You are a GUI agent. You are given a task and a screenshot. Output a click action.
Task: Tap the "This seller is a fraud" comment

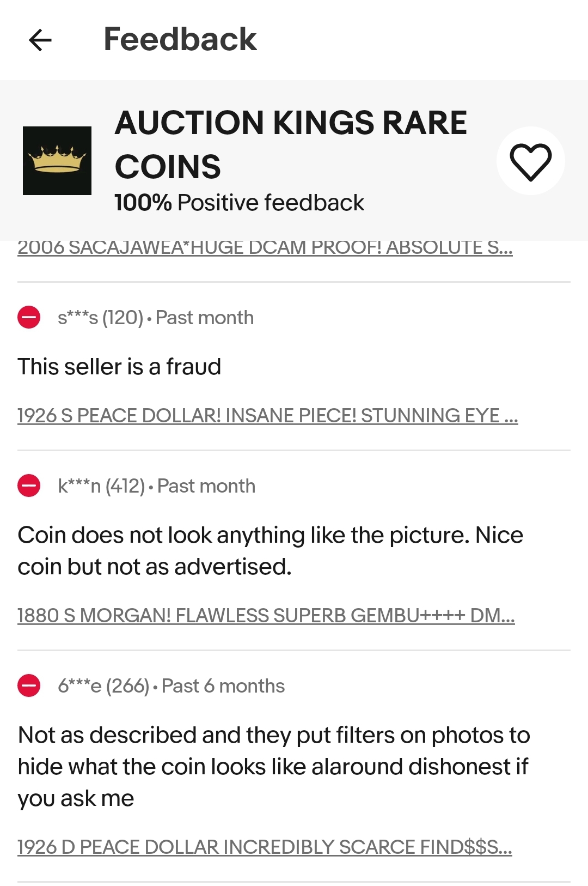tap(119, 367)
